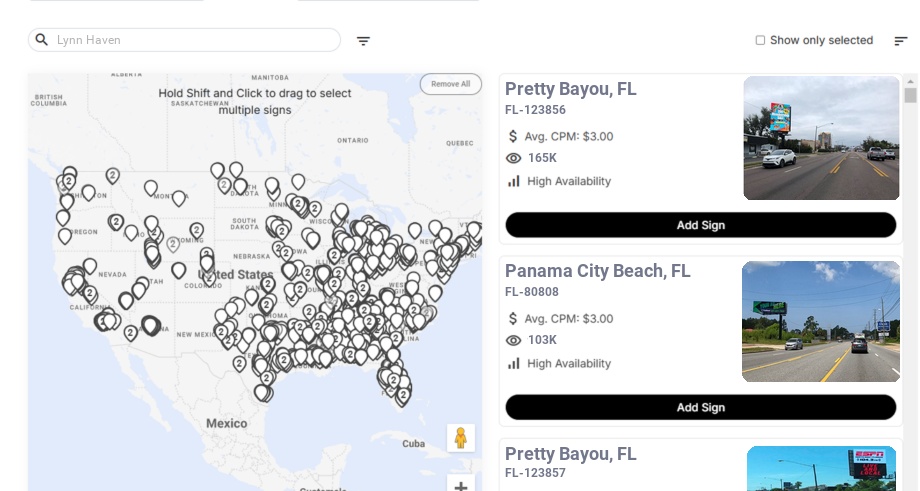
Task: Toggle the Show only selected checkbox
Action: pos(760,41)
